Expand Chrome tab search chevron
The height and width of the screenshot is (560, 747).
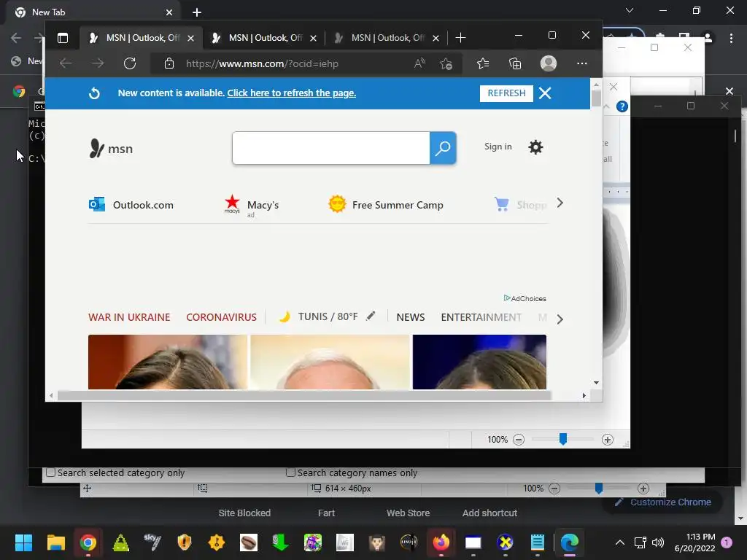(630, 10)
